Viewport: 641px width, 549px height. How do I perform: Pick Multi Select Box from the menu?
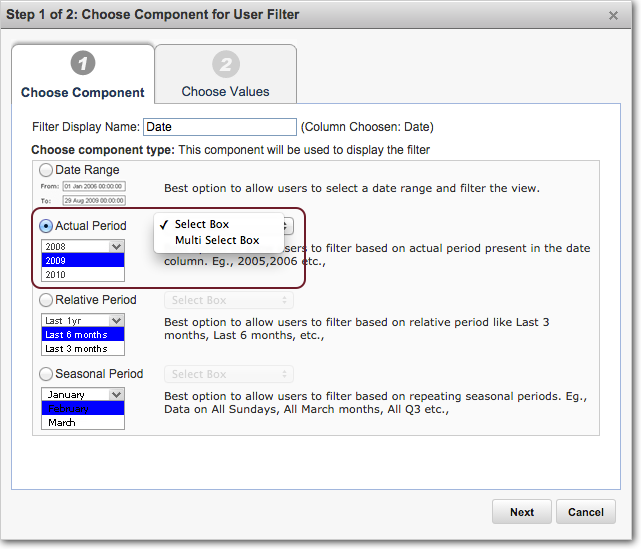click(216, 240)
